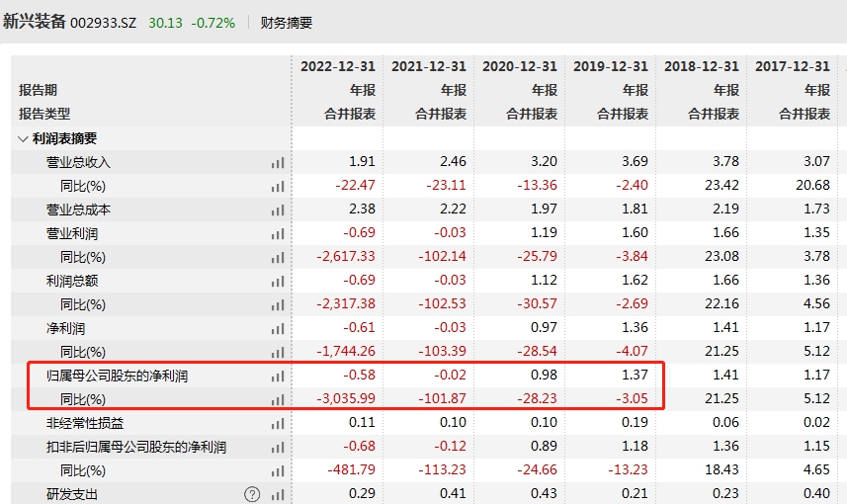This screenshot has height=504, width=847.
Task: Open the 财务摘要 tab
Action: [287, 23]
